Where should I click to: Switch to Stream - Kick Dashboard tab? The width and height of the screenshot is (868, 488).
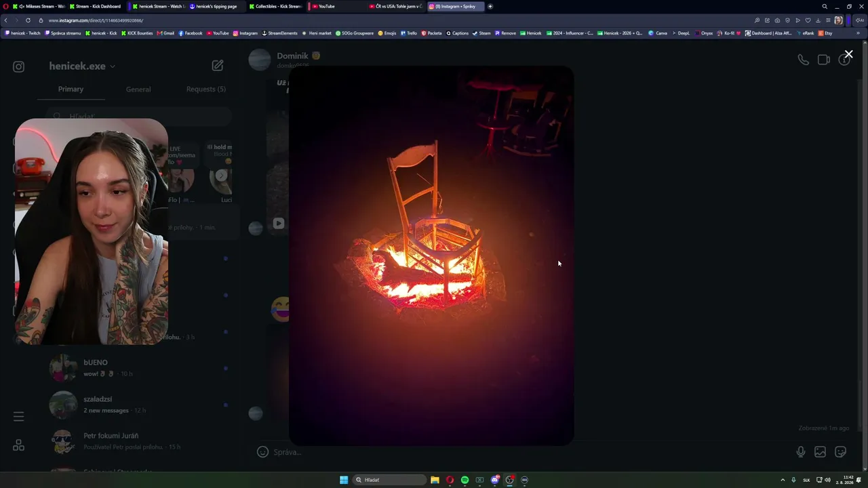click(96, 6)
